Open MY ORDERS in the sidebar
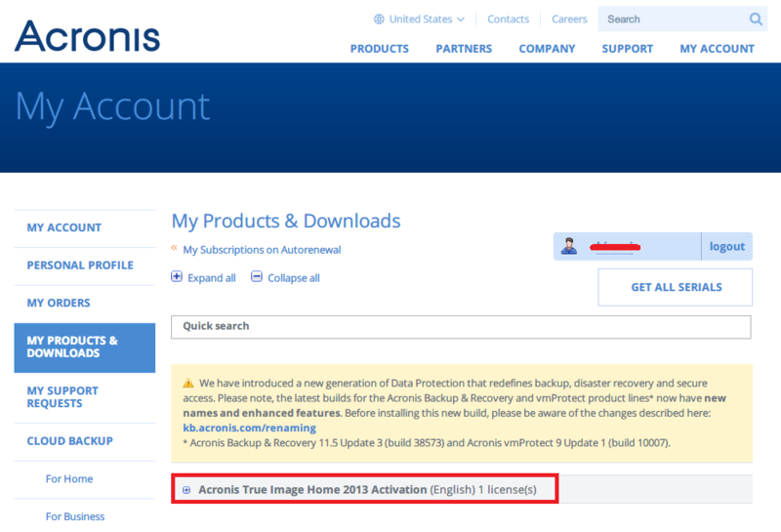 [85, 303]
